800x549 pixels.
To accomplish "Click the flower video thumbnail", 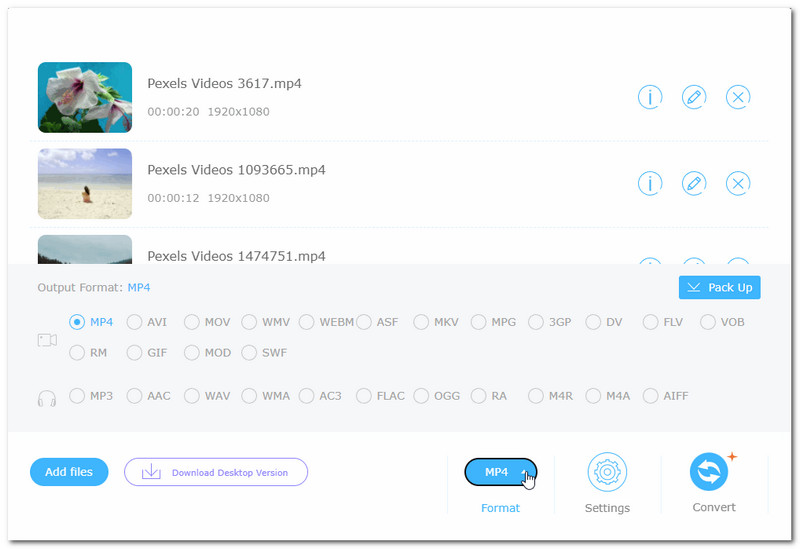I will [x=85, y=97].
